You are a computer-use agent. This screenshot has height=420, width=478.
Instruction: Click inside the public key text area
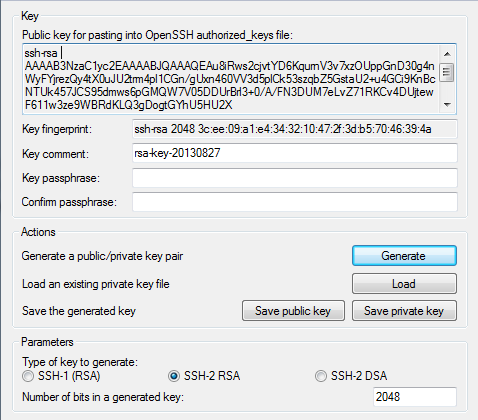(x=231, y=79)
